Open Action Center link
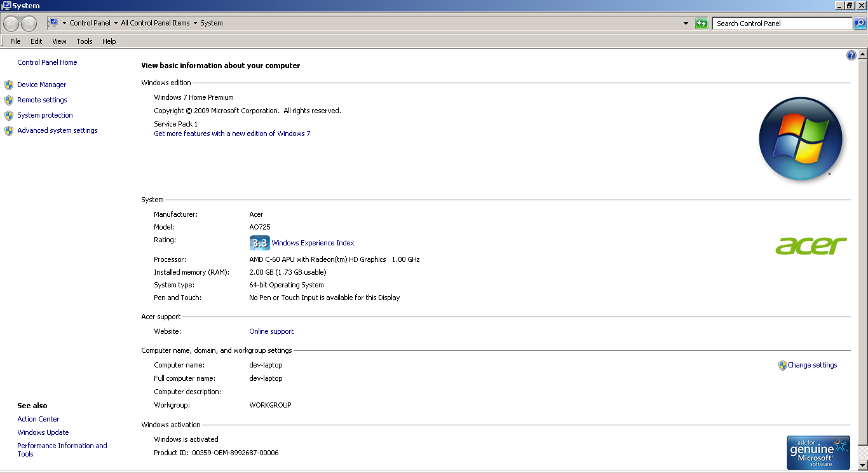The image size is (868, 473). (x=38, y=419)
